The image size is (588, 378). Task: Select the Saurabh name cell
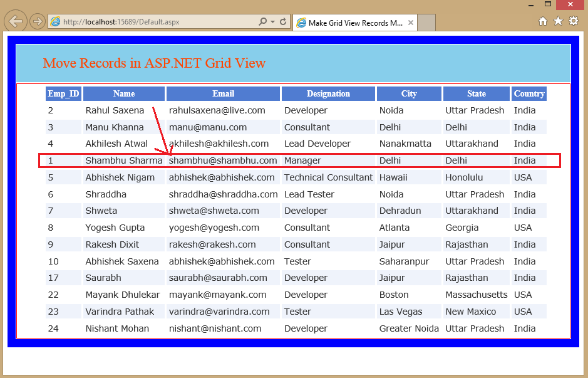pyautogui.click(x=124, y=278)
